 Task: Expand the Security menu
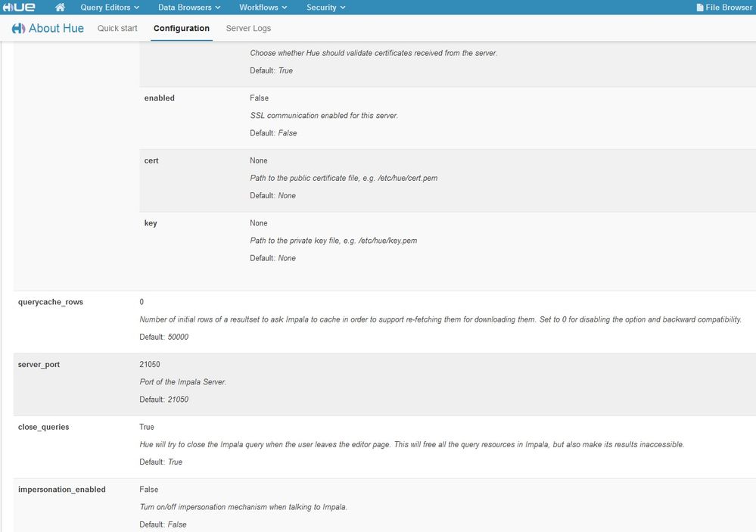pyautogui.click(x=326, y=8)
